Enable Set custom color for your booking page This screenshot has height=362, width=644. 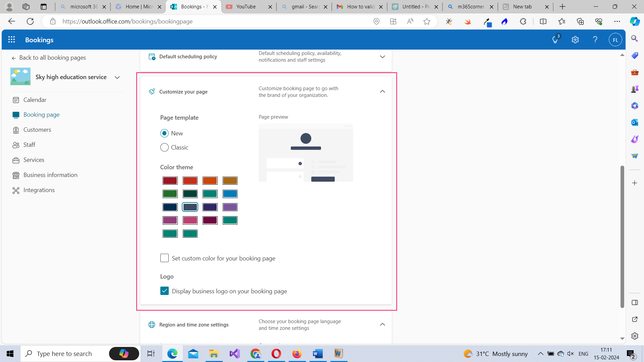[x=164, y=258]
